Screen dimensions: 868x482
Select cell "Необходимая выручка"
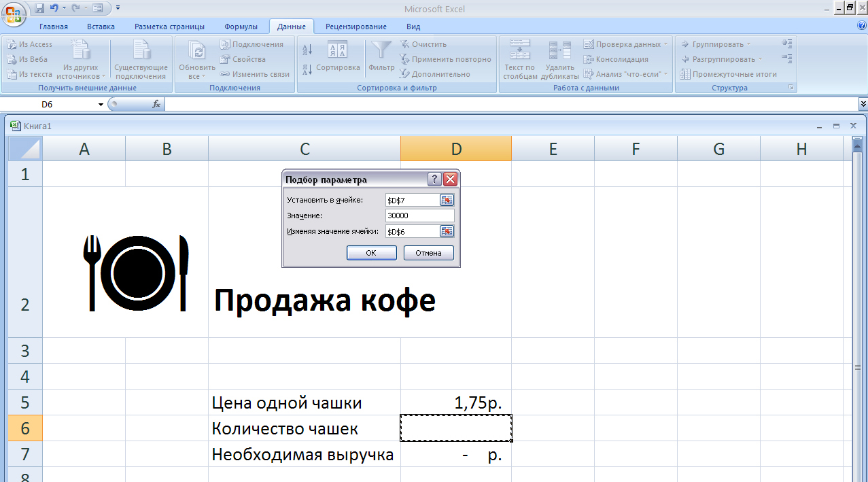tap(305, 454)
